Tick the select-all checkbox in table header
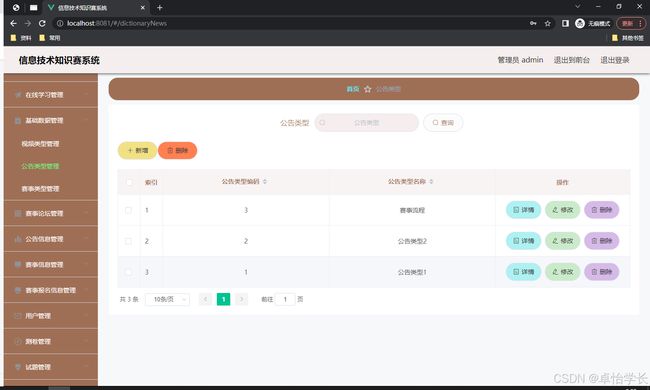650x390 pixels. click(x=129, y=182)
